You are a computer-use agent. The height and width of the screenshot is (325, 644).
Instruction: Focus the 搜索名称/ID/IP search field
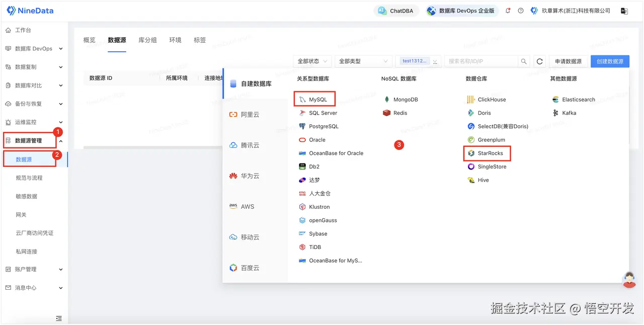(481, 61)
